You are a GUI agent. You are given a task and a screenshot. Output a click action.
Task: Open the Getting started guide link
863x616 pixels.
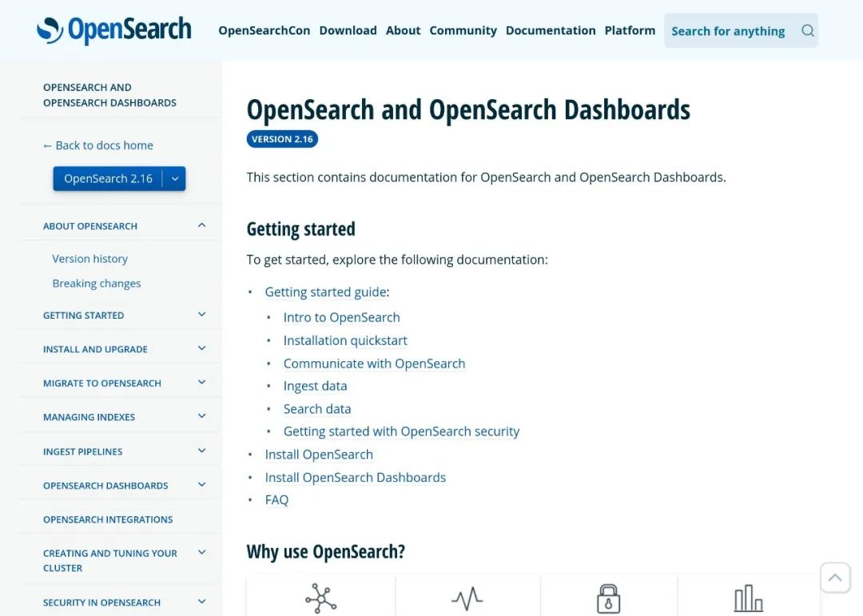click(325, 292)
